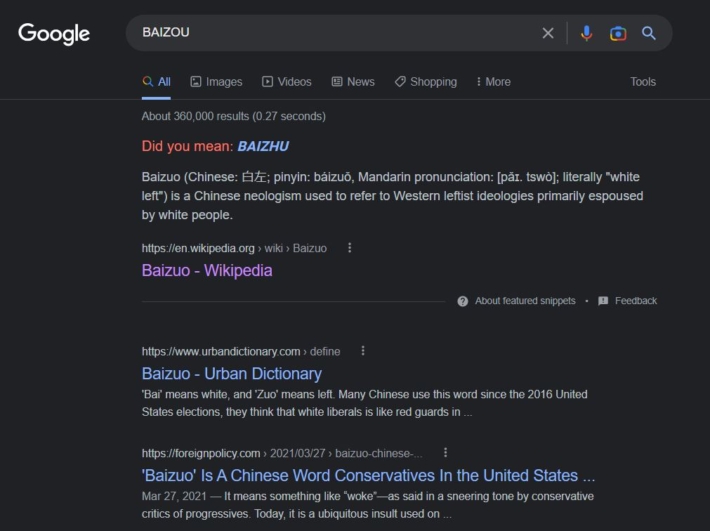Open the Baizuo - Wikipedia link
This screenshot has width=710, height=531.
click(x=207, y=270)
